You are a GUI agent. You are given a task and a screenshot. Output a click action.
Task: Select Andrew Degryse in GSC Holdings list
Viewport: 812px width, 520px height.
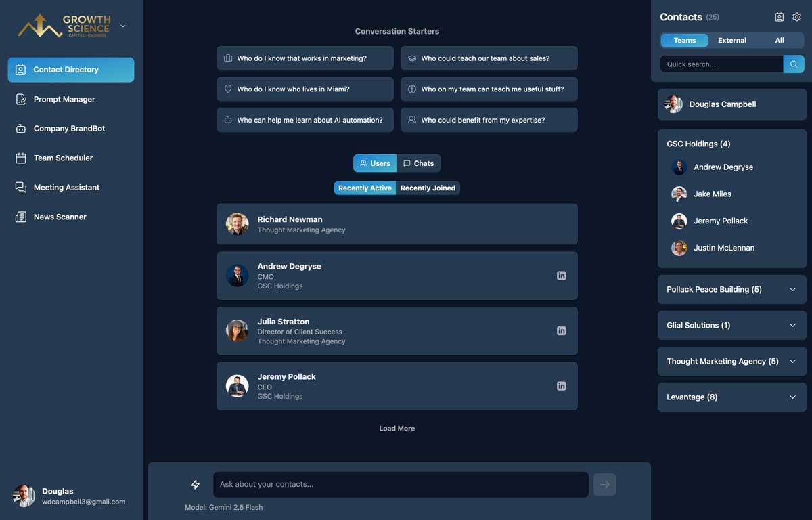(x=732, y=167)
